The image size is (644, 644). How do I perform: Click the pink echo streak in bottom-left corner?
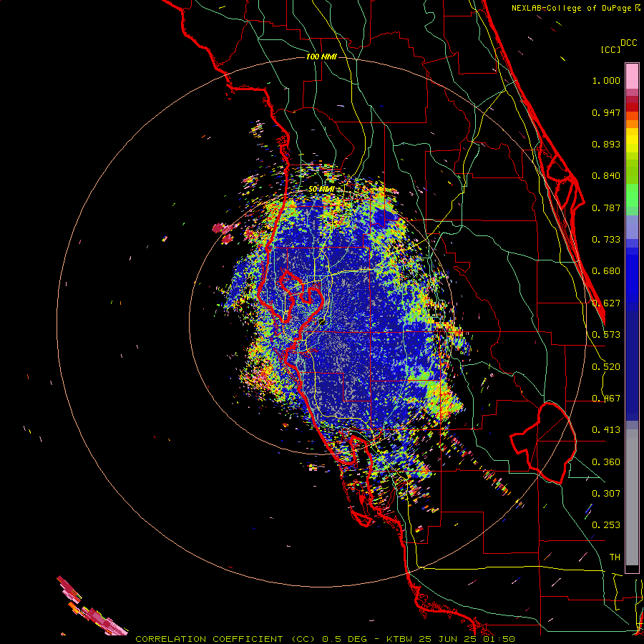click(x=92, y=606)
